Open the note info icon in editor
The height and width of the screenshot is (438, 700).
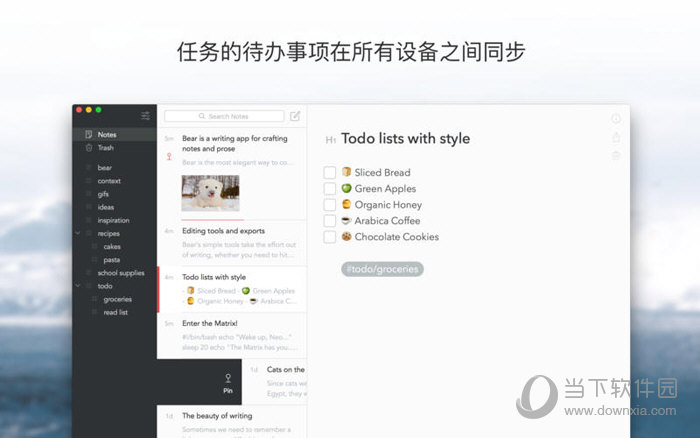tap(616, 118)
